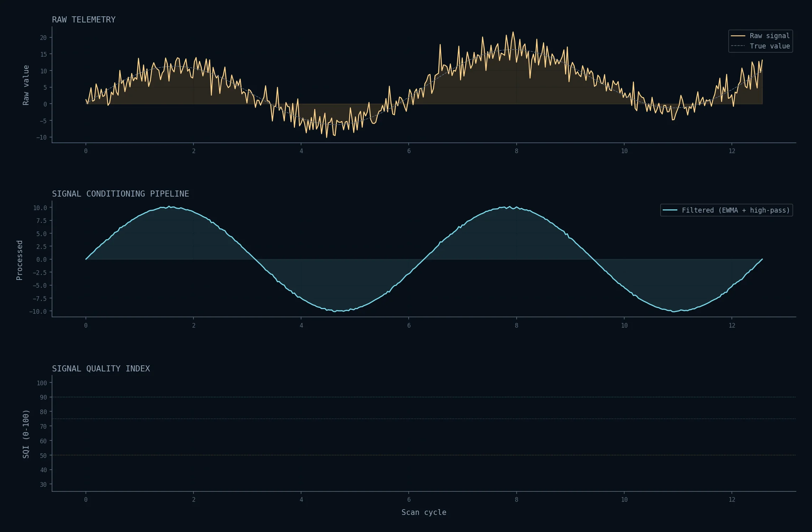Viewport: 812px width, 532px height.
Task: Click the SIGNAL CONDITIONING PIPELINE chart title
Action: (x=120, y=194)
